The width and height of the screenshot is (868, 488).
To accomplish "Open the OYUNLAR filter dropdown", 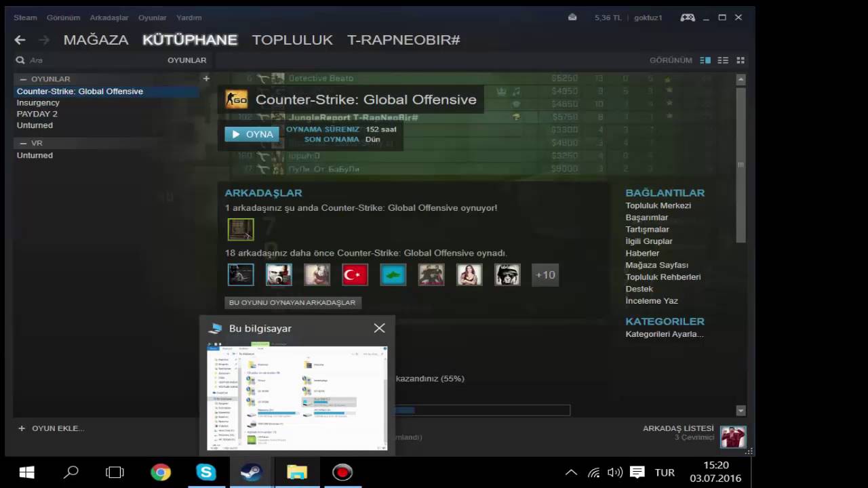I will click(186, 60).
